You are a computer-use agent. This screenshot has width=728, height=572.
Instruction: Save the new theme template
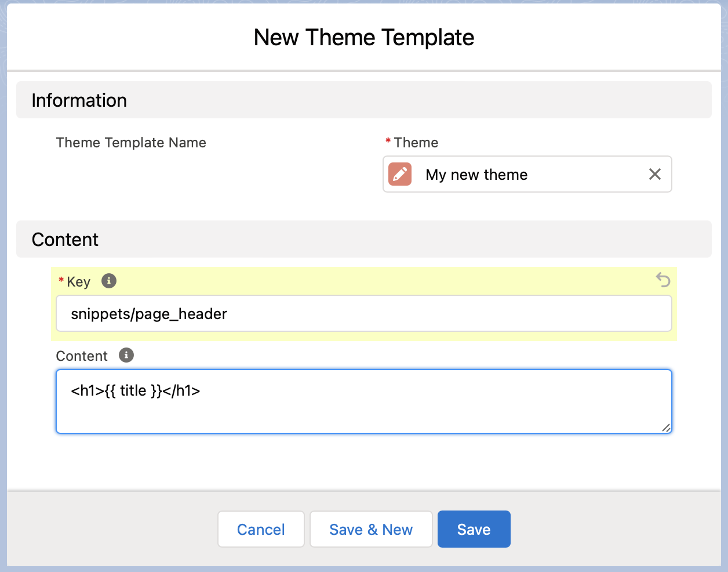pos(474,529)
